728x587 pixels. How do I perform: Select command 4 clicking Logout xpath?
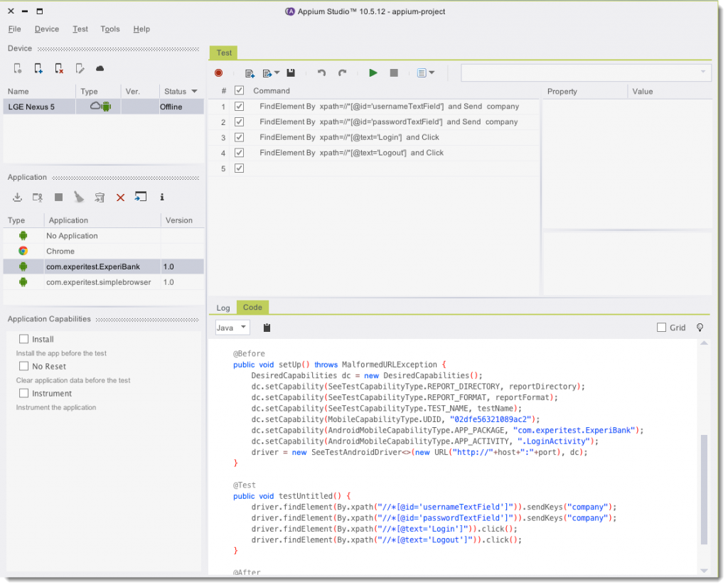click(374, 153)
